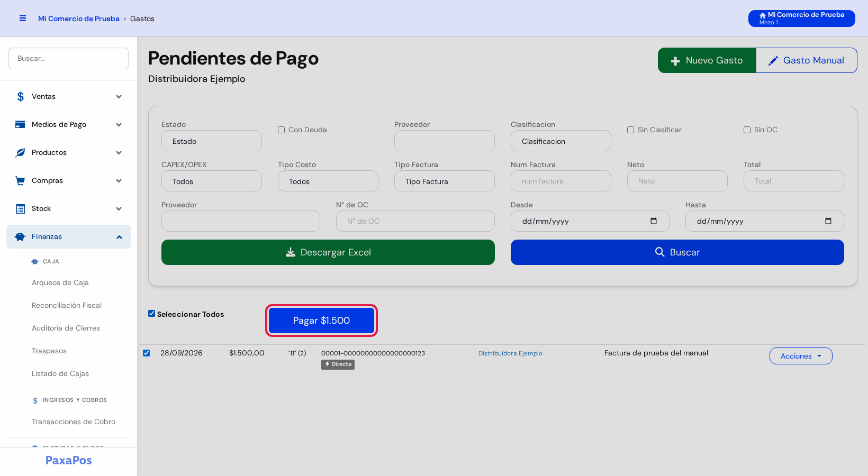This screenshot has width=868, height=476.
Task: Open the Tipo Costo dropdown
Action: click(328, 181)
